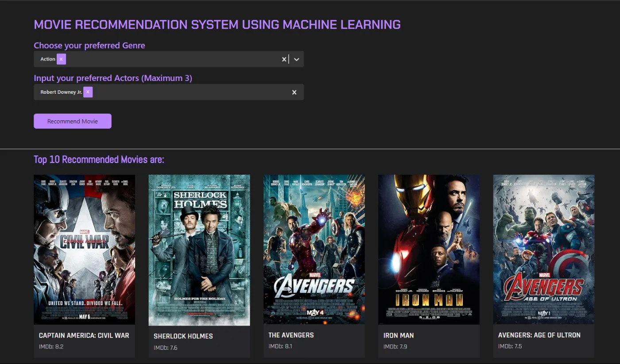Click the IMDb: 8.1 rating

[280, 346]
